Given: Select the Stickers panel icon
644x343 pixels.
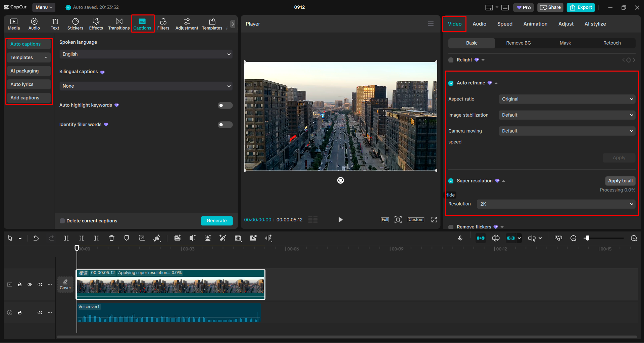Looking at the screenshot, I should (75, 24).
